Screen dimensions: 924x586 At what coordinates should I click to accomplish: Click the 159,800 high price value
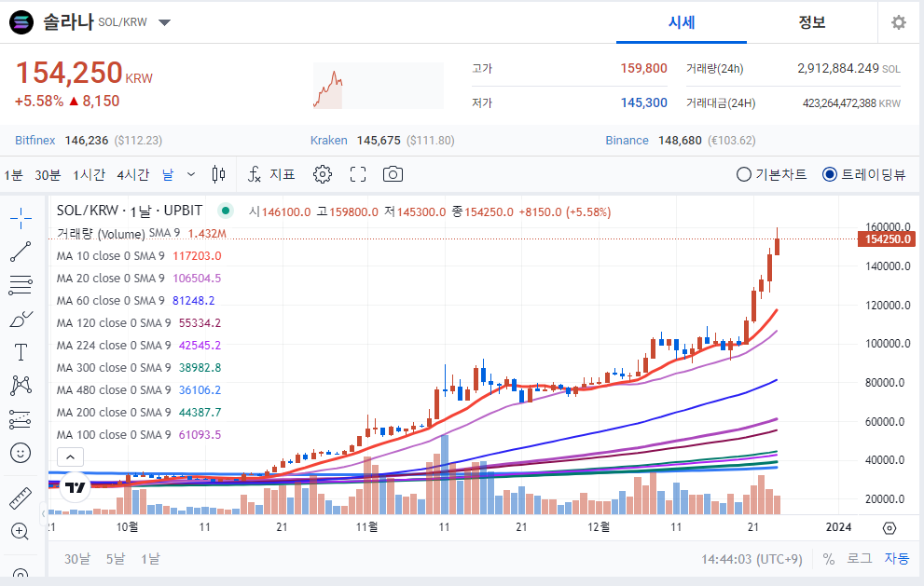pos(643,68)
